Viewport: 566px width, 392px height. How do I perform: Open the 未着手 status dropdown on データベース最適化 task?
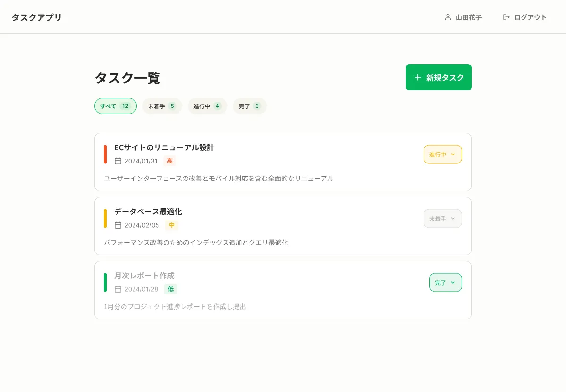(x=442, y=218)
